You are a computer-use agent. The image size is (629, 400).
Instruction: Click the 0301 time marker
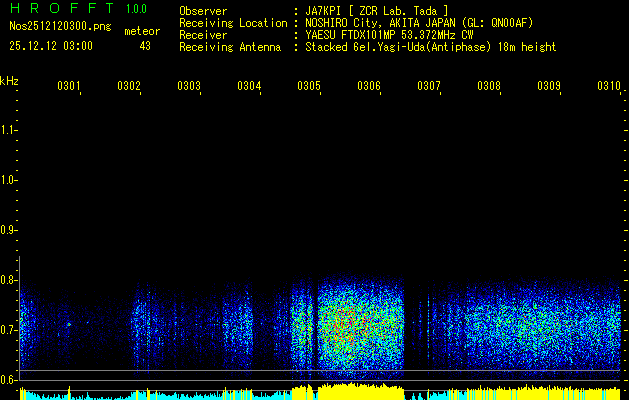69,87
